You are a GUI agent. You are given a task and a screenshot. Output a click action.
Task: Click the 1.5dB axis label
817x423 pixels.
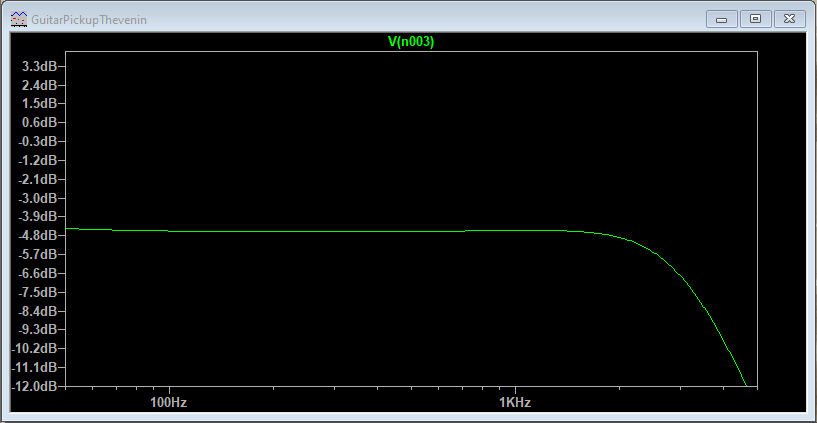click(40, 104)
